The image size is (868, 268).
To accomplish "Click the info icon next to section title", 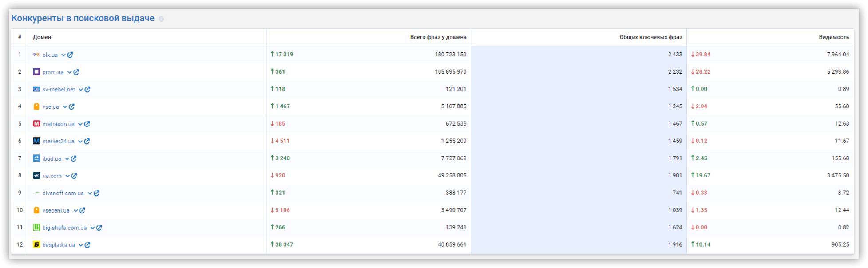I will point(161,19).
